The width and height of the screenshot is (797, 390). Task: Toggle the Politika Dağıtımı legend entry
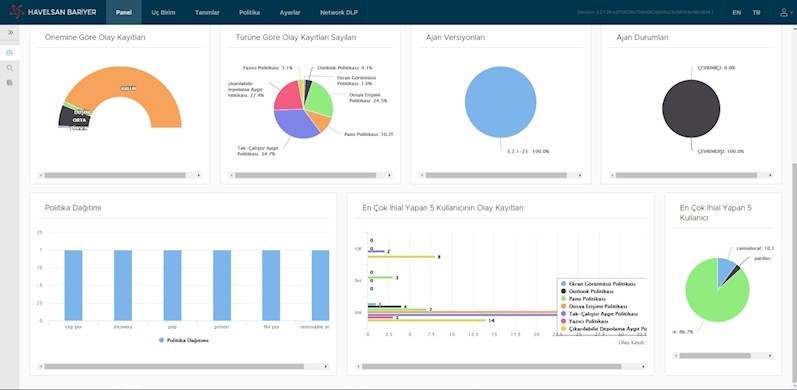click(x=184, y=340)
